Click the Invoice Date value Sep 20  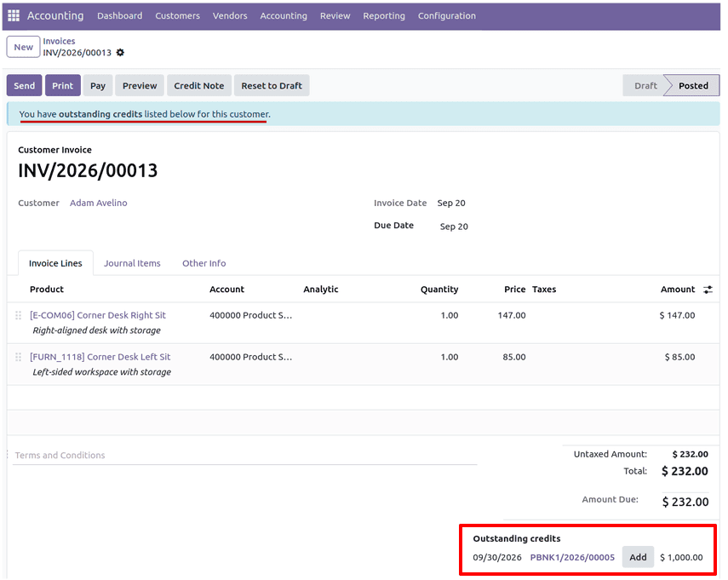(451, 203)
